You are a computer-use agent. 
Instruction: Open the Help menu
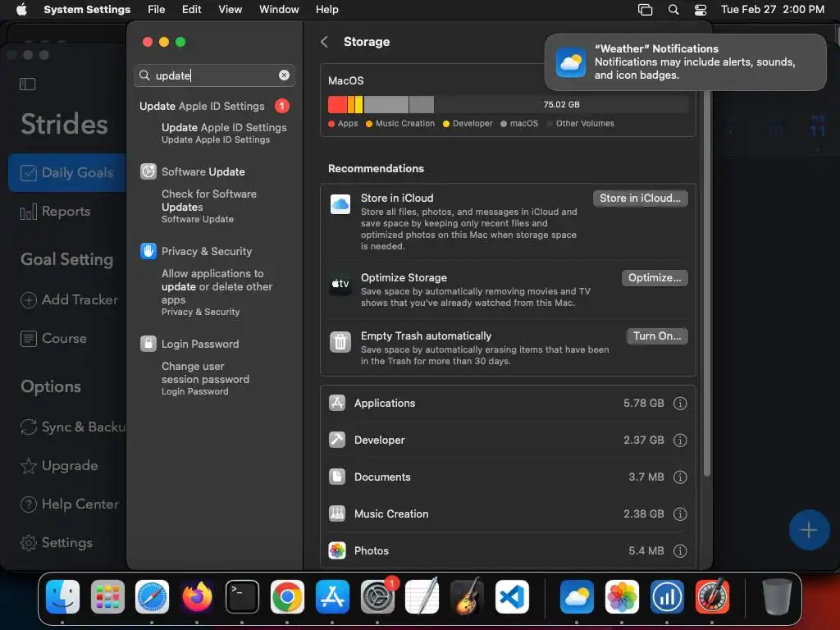tap(326, 10)
